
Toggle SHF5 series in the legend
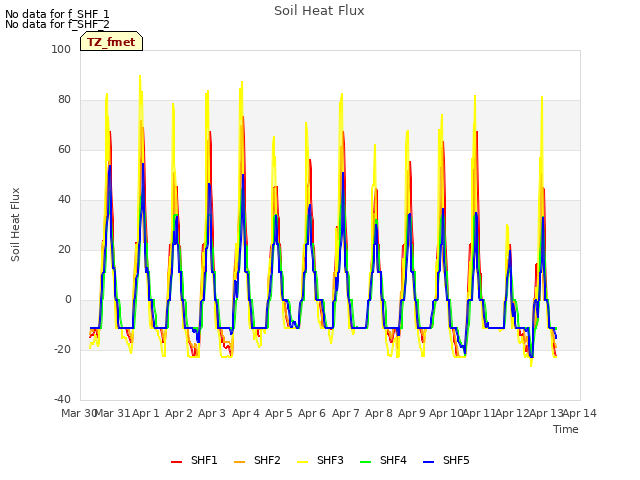[447, 460]
